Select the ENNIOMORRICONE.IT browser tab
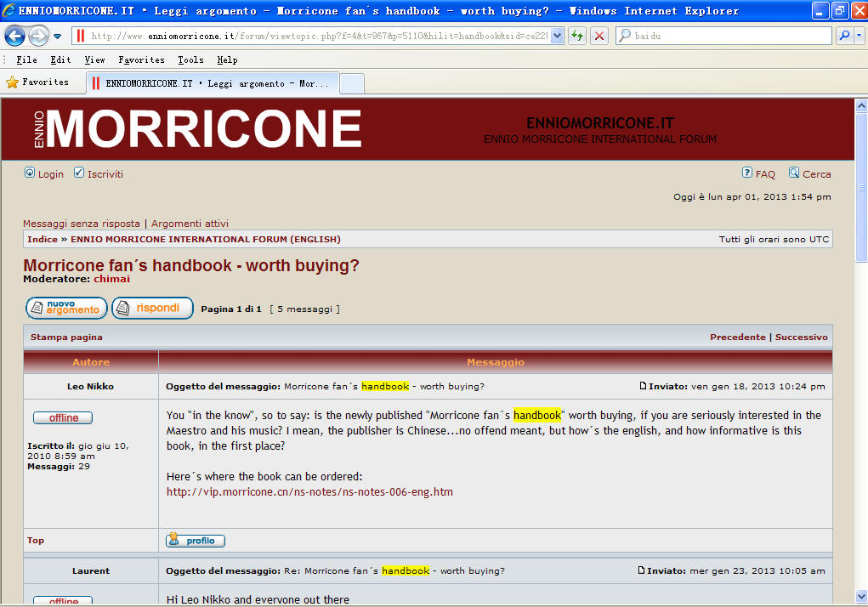Image resolution: width=868 pixels, height=607 pixels. click(x=213, y=83)
